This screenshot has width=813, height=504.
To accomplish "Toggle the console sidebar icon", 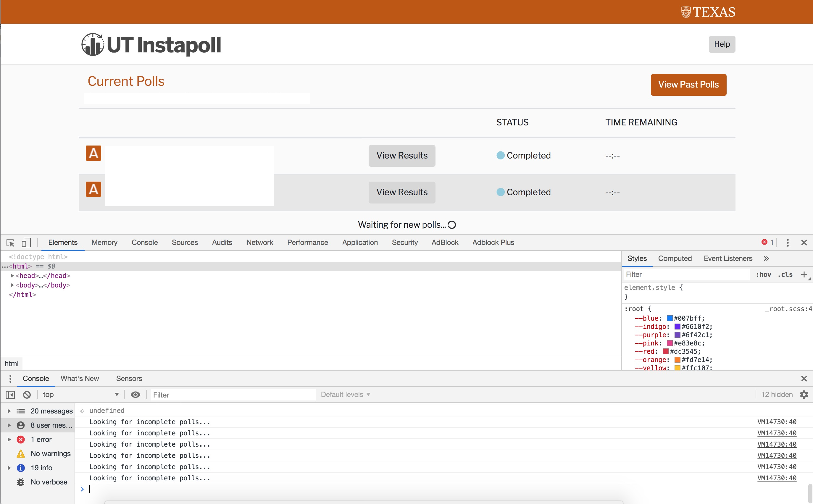I will coord(10,395).
